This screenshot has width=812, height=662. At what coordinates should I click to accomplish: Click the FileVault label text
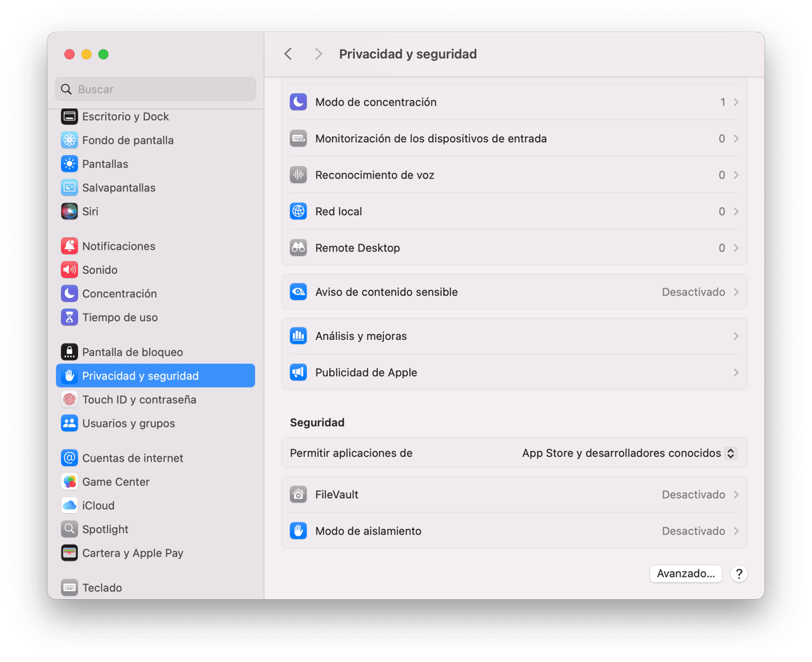(337, 494)
